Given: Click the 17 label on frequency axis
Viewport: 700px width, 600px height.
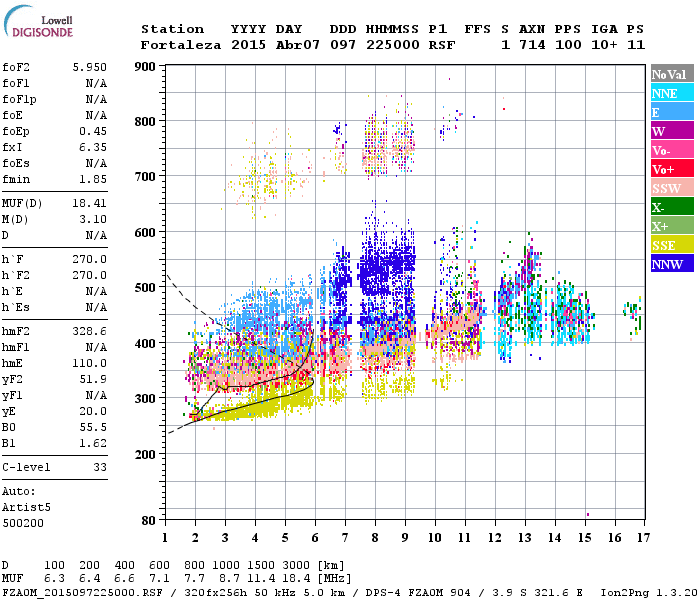Looking at the screenshot, I should 642,538.
